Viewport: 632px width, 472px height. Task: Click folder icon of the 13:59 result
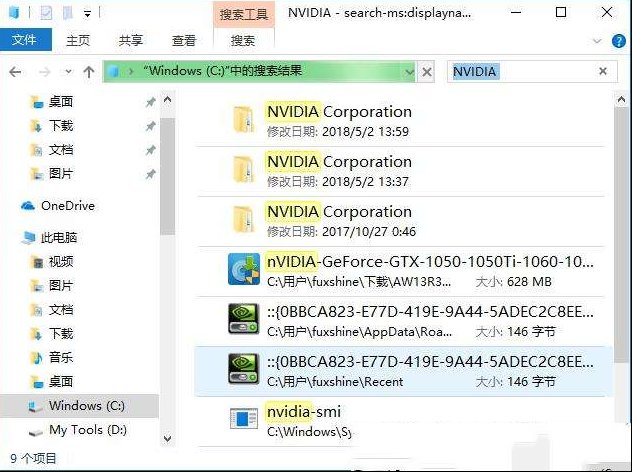pyautogui.click(x=243, y=119)
